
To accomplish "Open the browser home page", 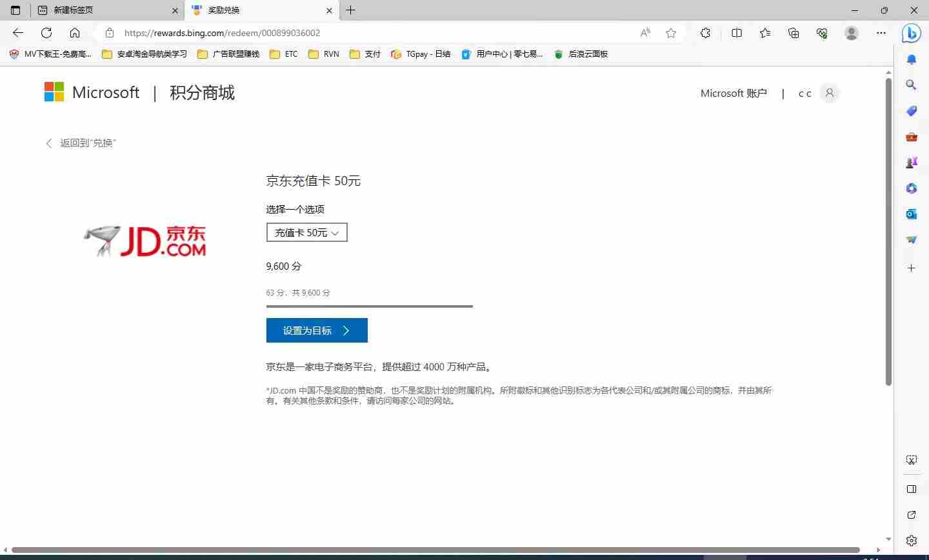I will point(75,33).
